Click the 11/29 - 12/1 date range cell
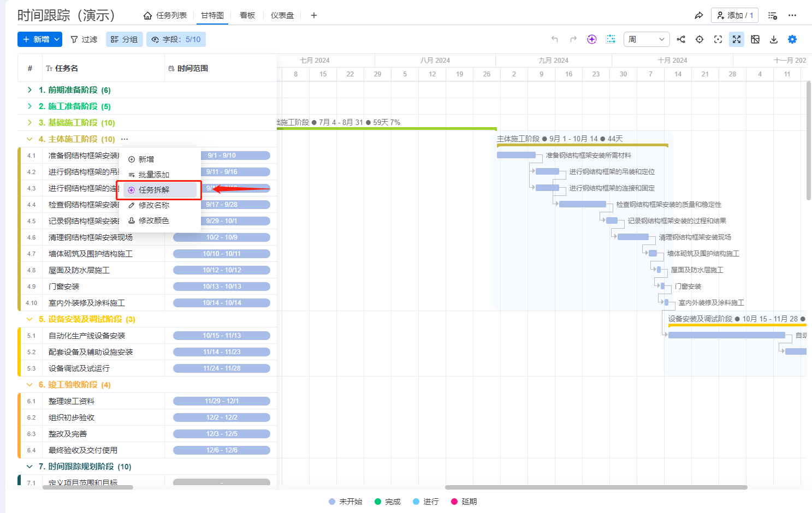Viewport: 812px width, 513px height. [x=222, y=401]
